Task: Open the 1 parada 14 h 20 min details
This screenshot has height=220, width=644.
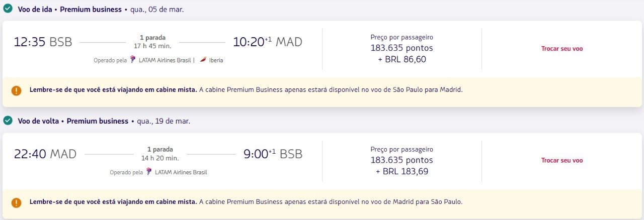Action: pyautogui.click(x=160, y=153)
